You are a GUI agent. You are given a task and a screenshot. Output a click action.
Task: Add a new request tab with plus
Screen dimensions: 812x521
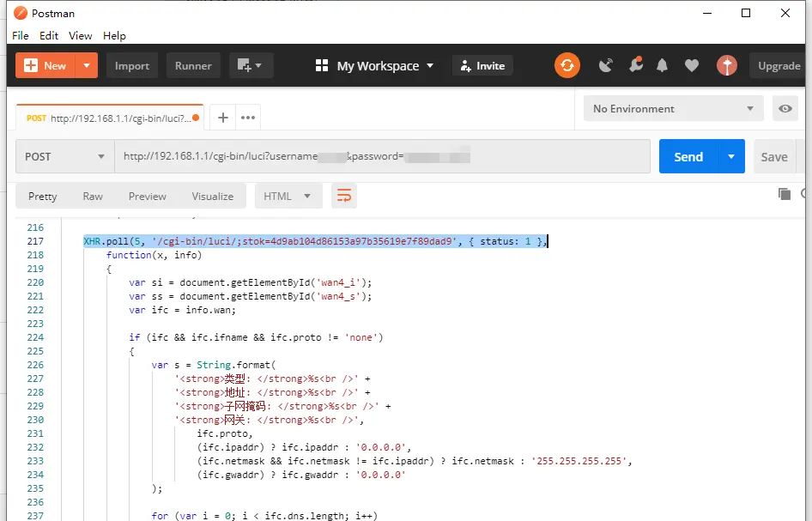(x=223, y=118)
